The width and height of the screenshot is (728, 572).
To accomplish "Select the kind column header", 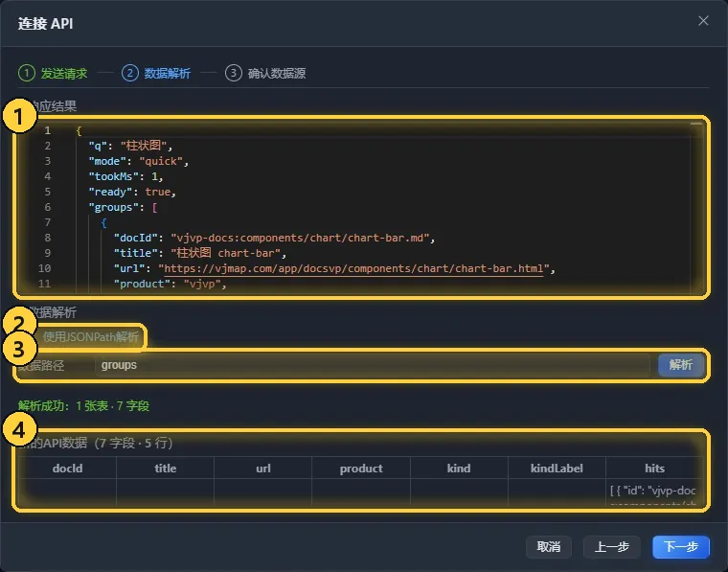I will 459,468.
